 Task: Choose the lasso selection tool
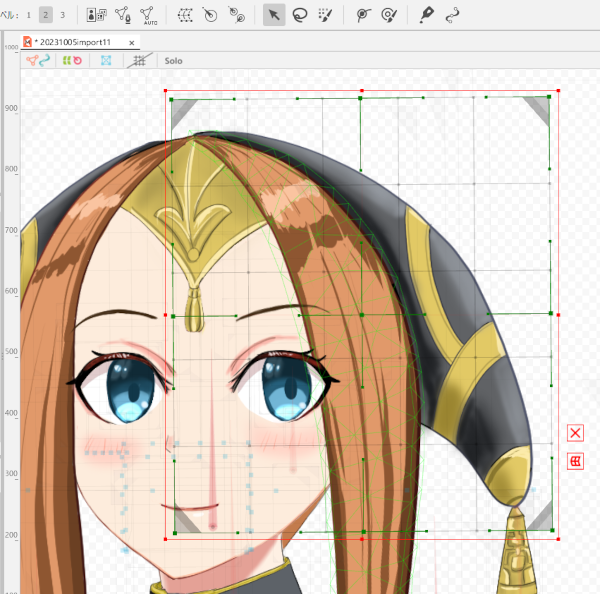coord(300,15)
